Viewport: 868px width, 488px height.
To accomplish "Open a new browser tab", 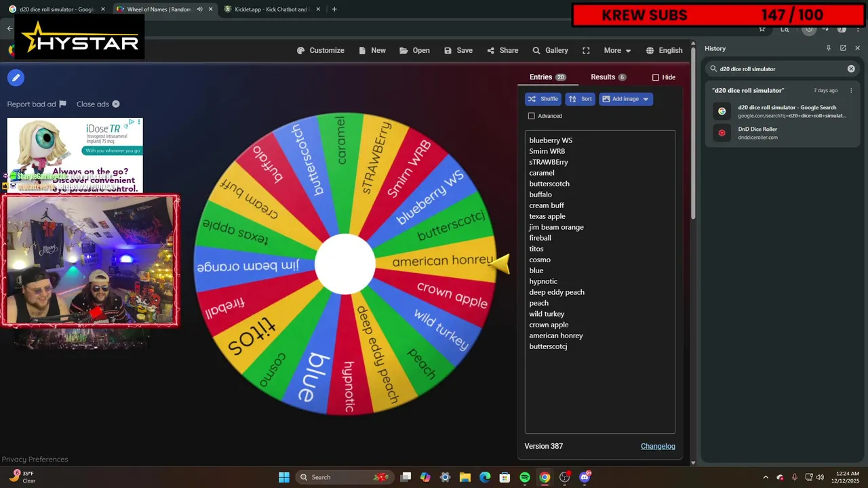I will tap(334, 9).
